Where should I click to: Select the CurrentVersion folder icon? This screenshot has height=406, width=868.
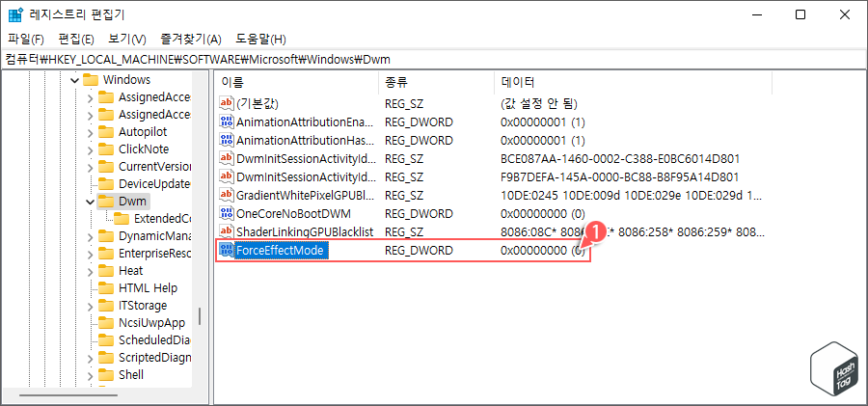point(106,167)
